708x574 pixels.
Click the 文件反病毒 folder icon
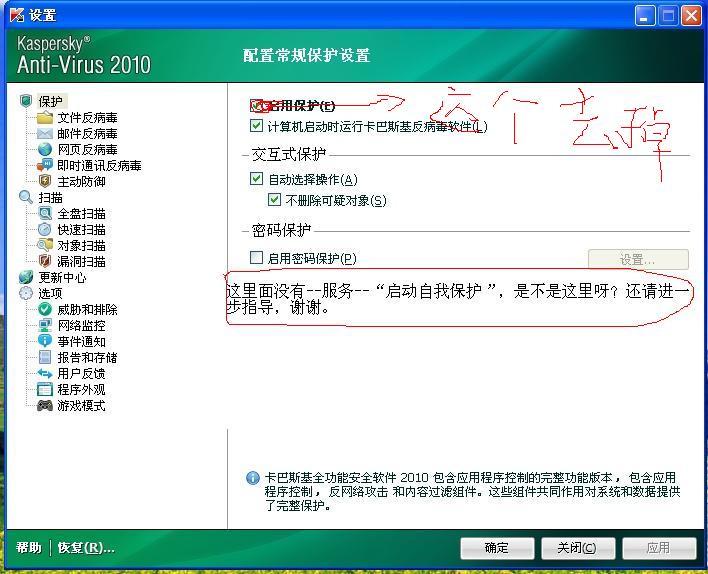click(45, 118)
